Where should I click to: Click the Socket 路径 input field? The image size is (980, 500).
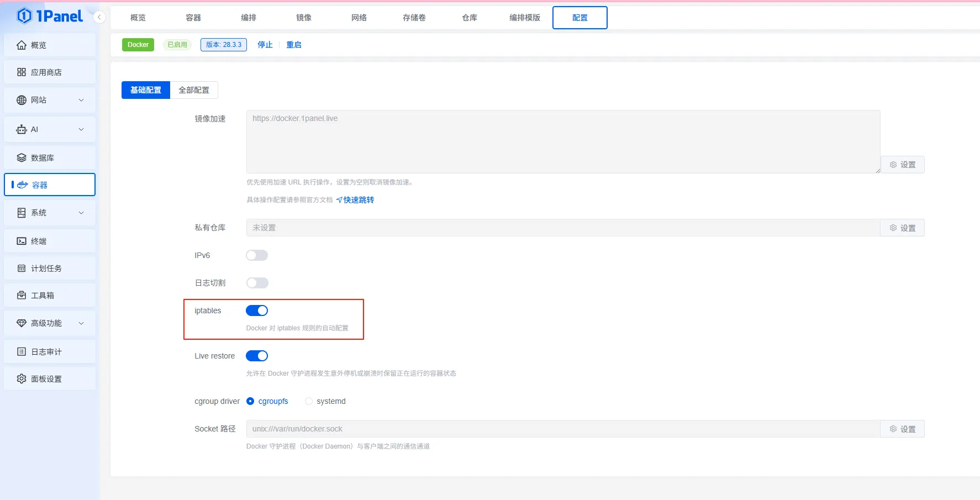pos(563,429)
